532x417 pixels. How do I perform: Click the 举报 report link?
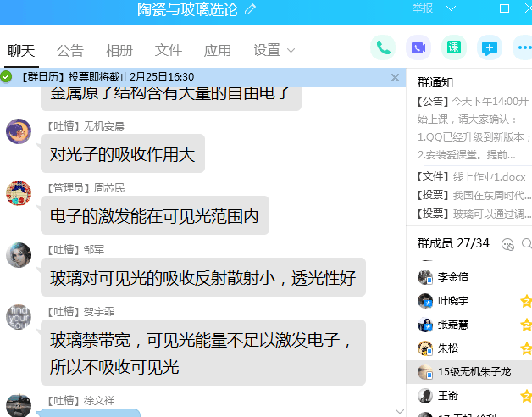(x=422, y=8)
